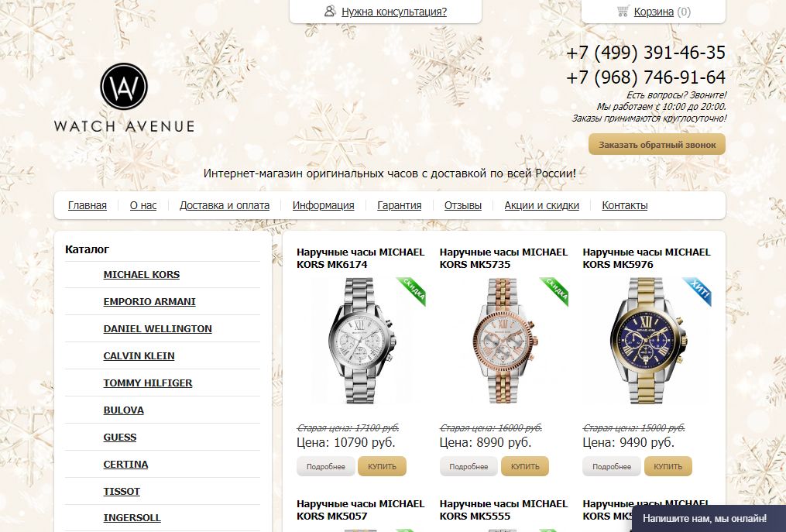
Task: Click blue hit ribbon on MK5976
Action: pos(697,291)
